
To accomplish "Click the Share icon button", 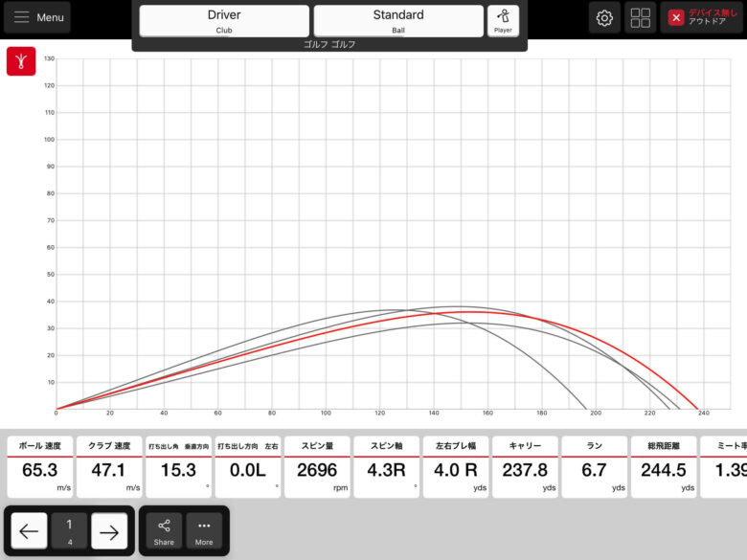I will [164, 530].
